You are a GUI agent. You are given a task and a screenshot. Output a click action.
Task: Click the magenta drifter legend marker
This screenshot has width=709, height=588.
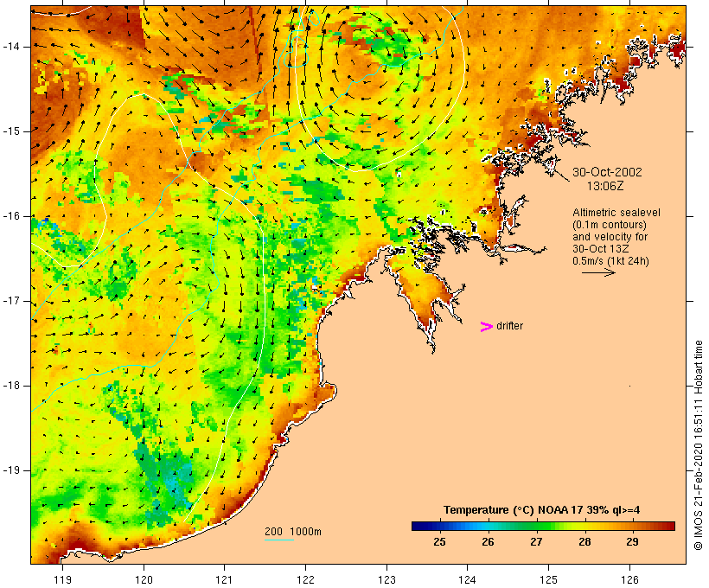pyautogui.click(x=486, y=327)
